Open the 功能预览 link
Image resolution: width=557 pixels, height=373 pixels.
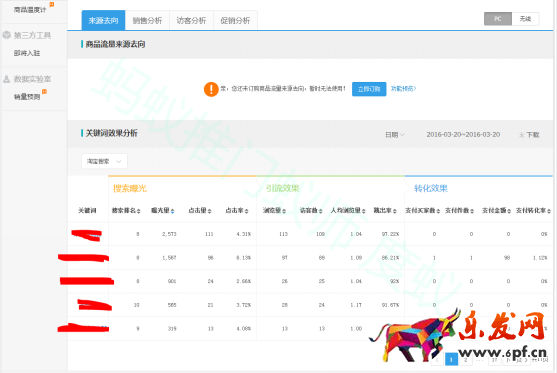403,88
